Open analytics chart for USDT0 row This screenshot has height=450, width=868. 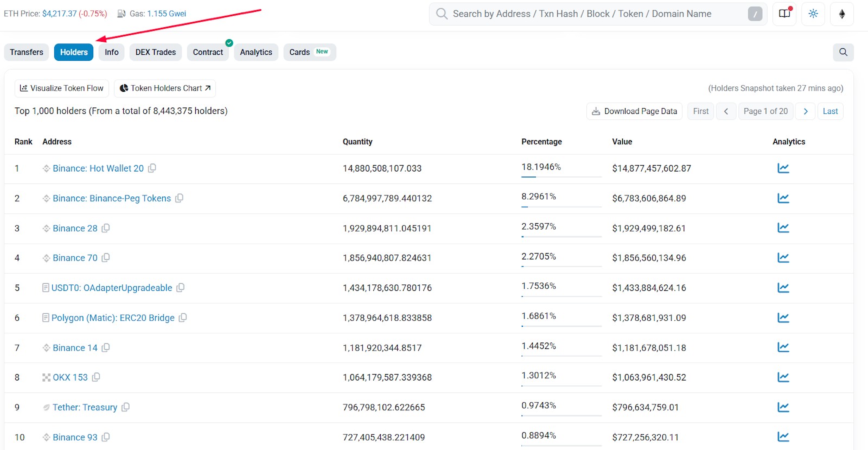(783, 288)
